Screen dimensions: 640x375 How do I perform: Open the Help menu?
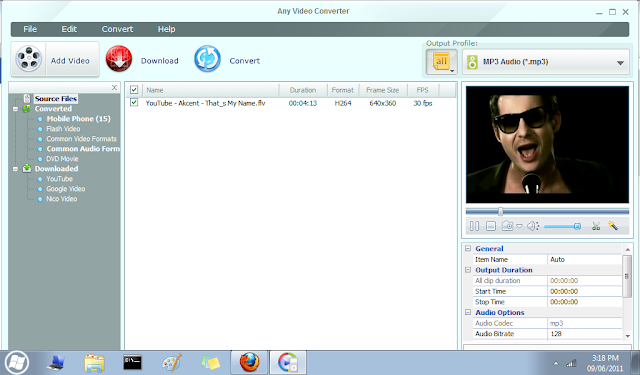[167, 29]
